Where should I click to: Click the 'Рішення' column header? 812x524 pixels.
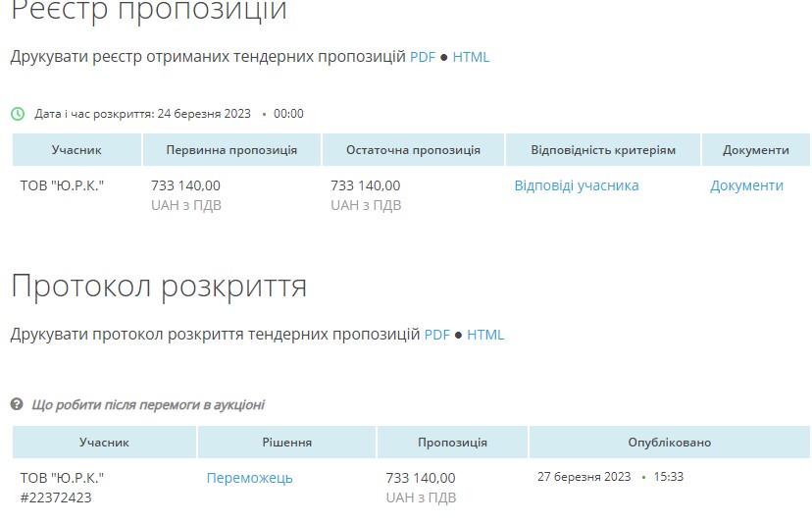click(x=286, y=443)
